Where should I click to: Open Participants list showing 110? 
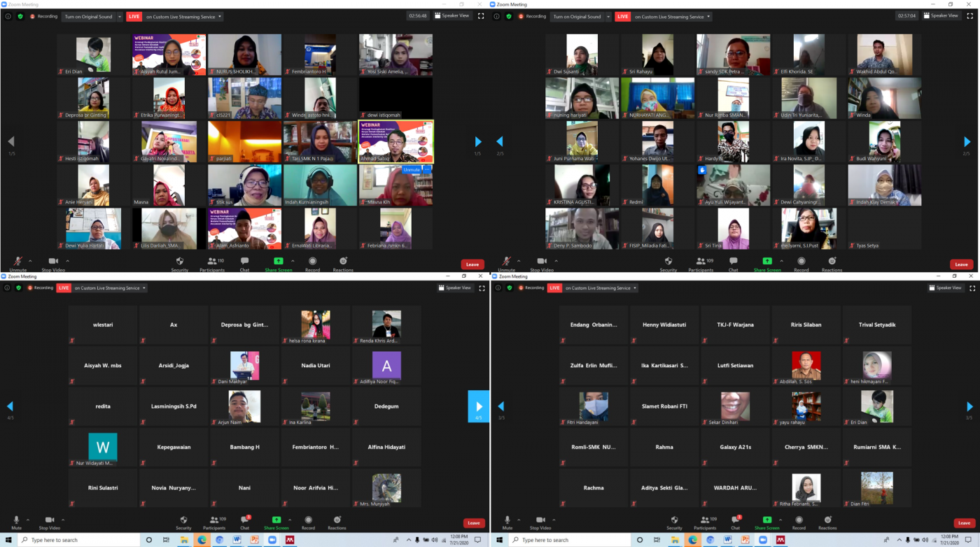(211, 264)
